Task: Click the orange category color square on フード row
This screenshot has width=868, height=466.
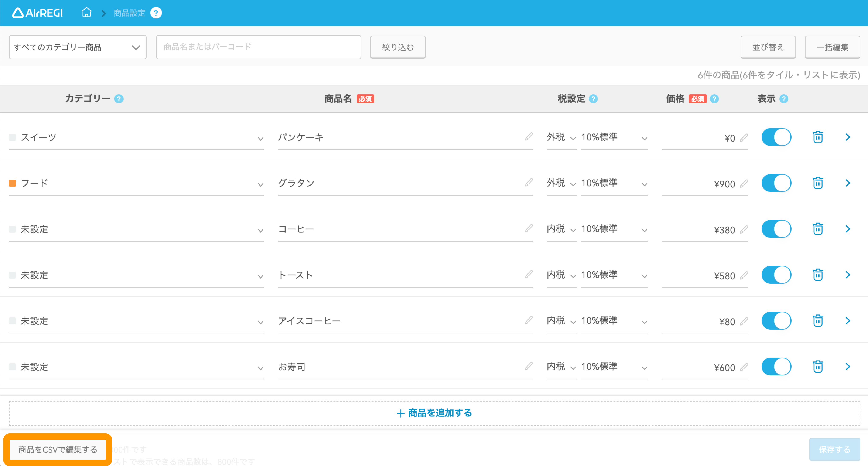Action: [x=13, y=183]
